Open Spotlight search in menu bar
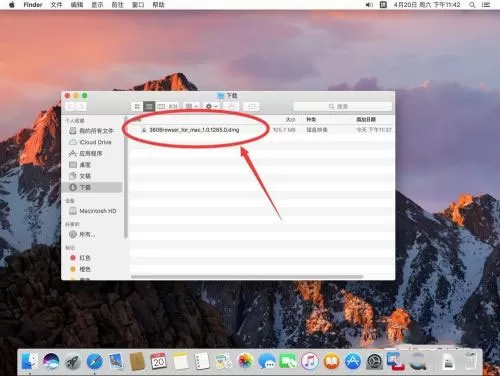This screenshot has height=376, width=500. click(472, 5)
